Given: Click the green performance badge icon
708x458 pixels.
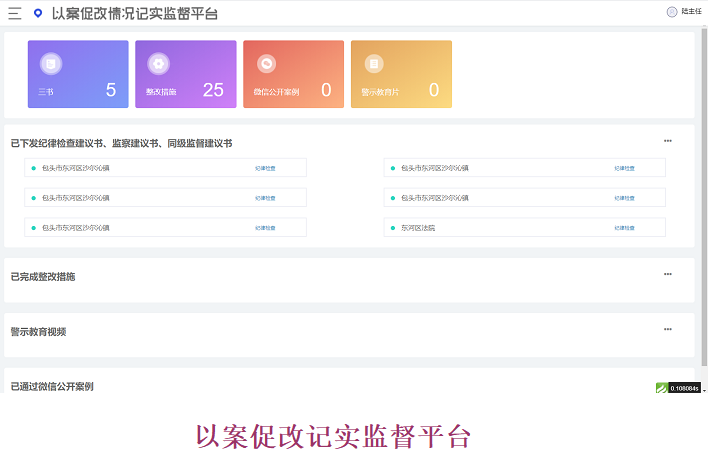Looking at the screenshot, I should (661, 388).
